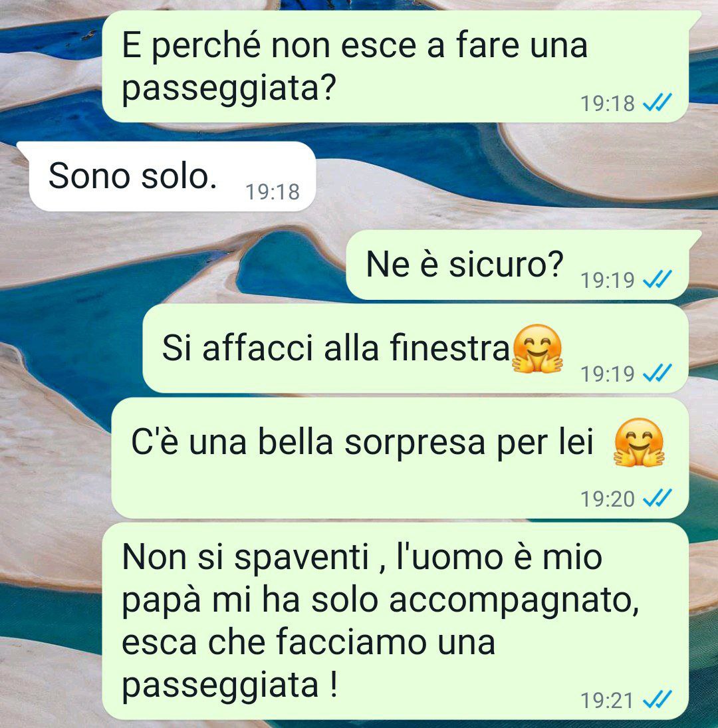This screenshot has height=728, width=718.
Task: Click read ticks on 'Si affacci alla finestra'
Action: click(658, 372)
